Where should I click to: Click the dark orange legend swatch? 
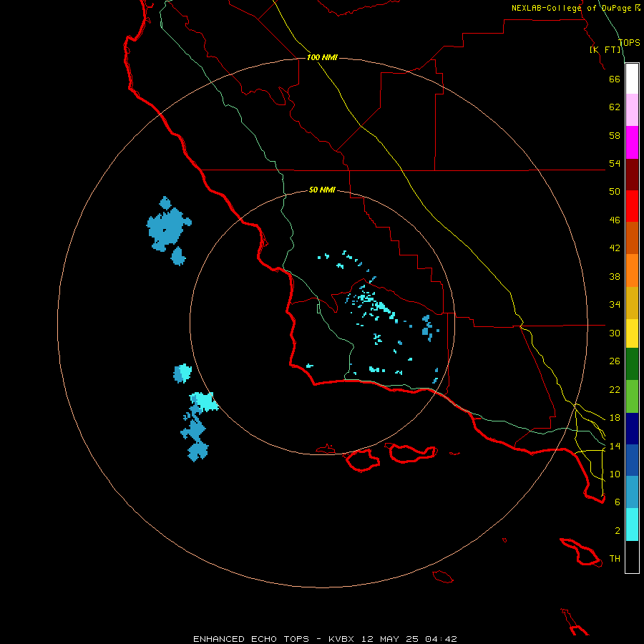[x=632, y=238]
